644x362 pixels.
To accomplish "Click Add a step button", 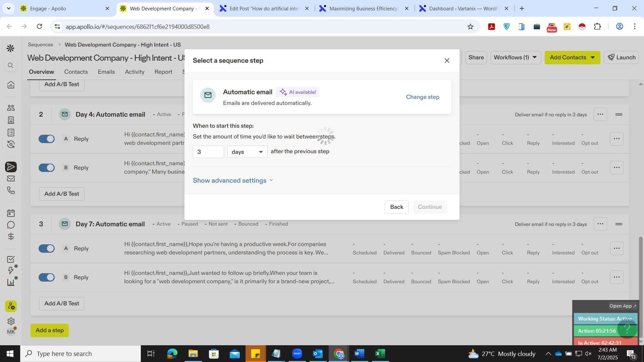I will point(50,330).
